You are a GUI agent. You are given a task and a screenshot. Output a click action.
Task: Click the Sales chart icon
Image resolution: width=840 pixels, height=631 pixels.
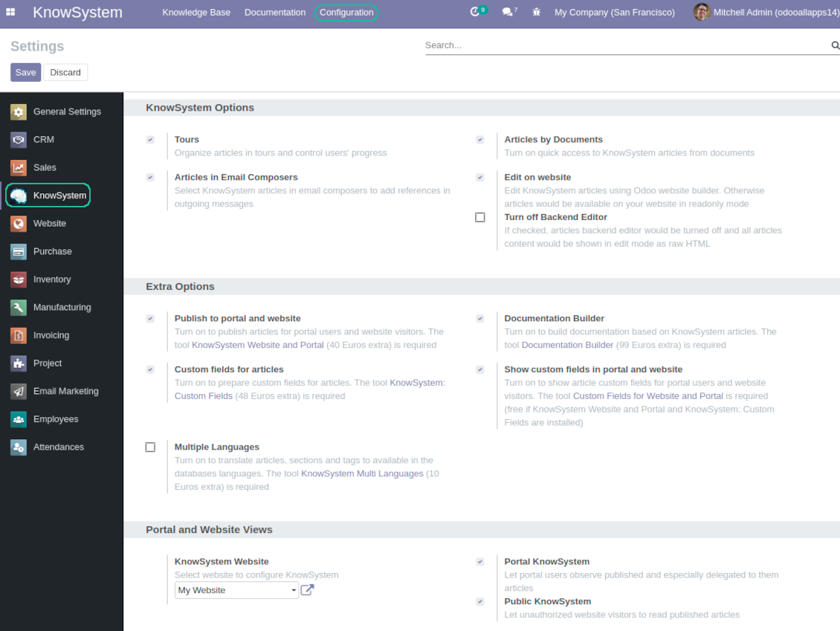pyautogui.click(x=19, y=168)
